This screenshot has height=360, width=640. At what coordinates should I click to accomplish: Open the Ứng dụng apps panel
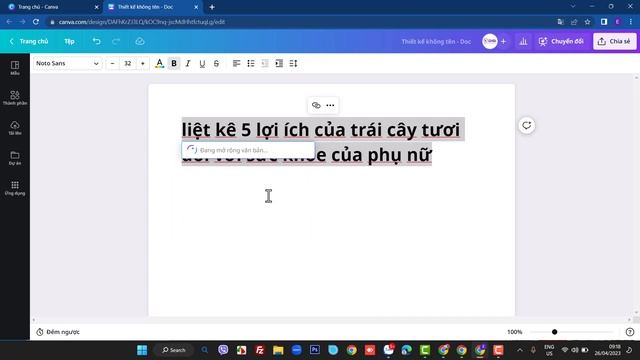click(x=15, y=188)
